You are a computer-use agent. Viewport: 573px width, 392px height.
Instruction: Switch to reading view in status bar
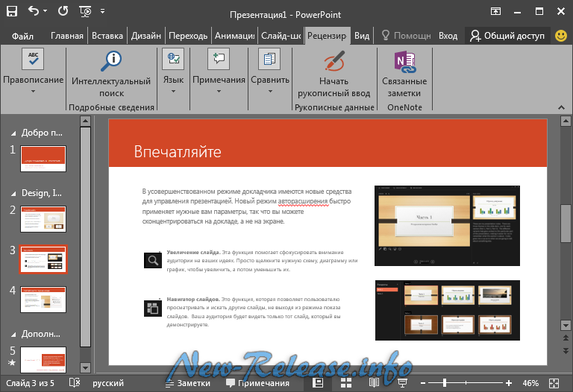pyautogui.click(x=375, y=383)
